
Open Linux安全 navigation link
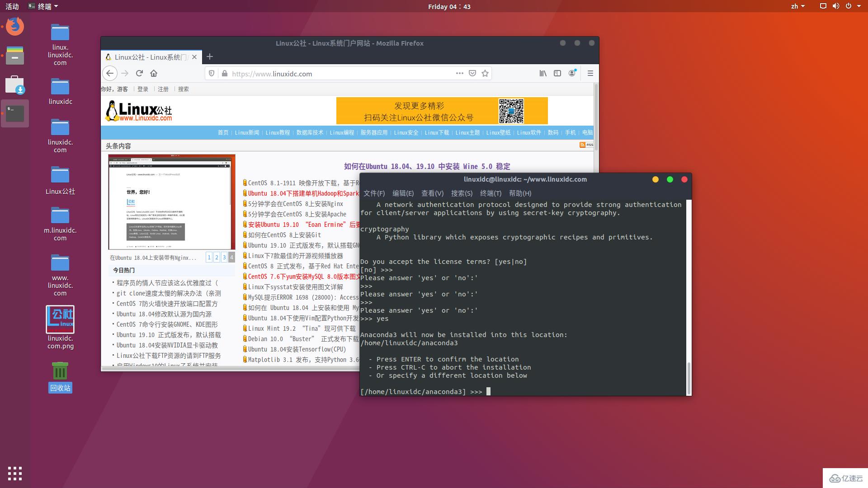pyautogui.click(x=406, y=132)
